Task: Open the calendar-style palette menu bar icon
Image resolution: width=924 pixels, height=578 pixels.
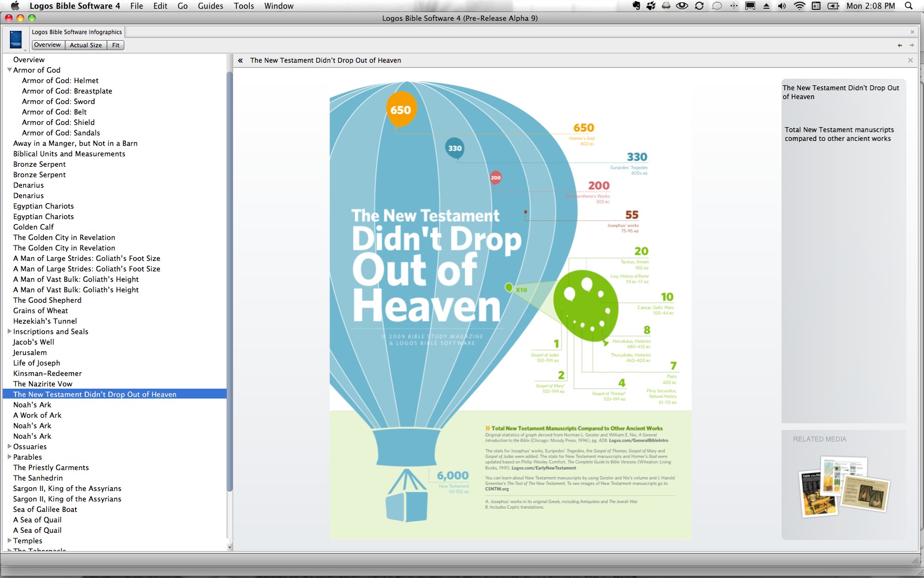Action: pos(816,6)
